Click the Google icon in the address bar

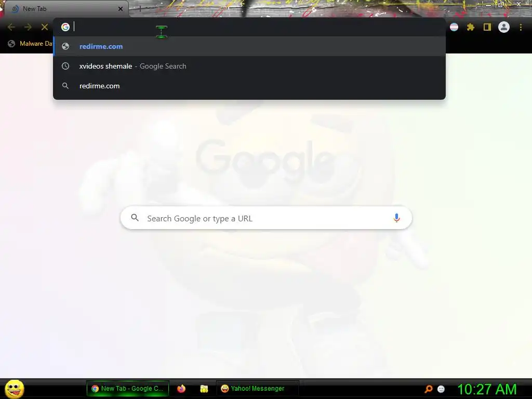coord(65,27)
